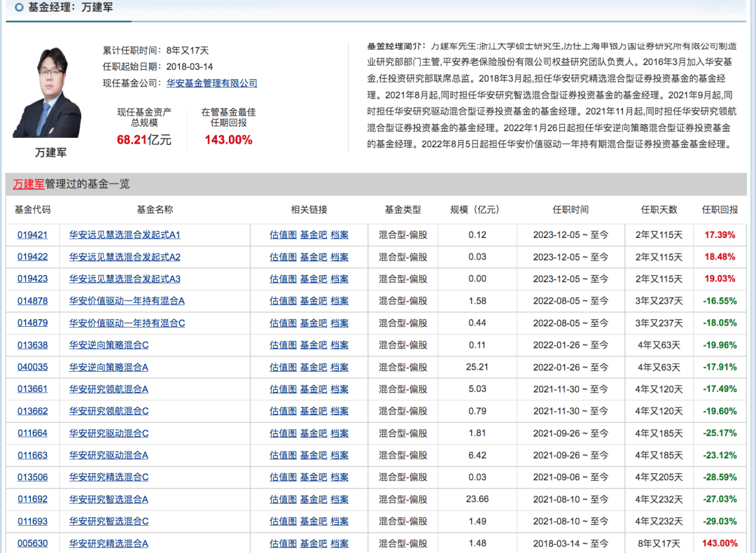Viewport: 756px width, 553px height.
Task: Open fund code 013661
Action: (32, 389)
